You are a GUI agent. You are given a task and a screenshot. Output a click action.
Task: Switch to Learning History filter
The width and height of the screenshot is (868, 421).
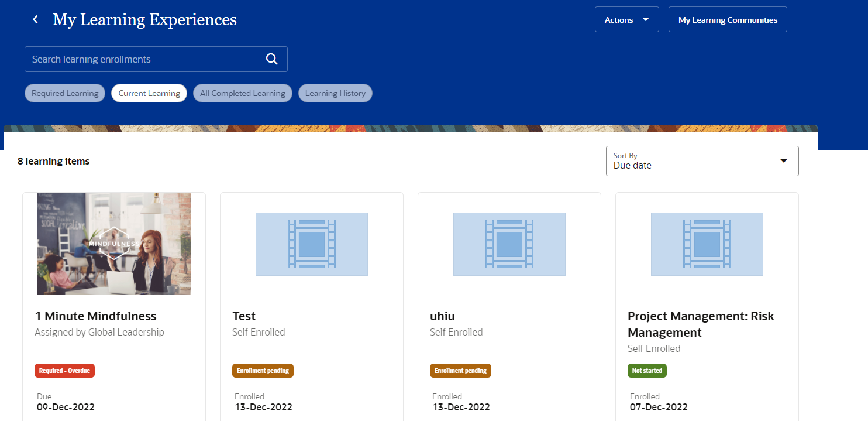(x=335, y=93)
